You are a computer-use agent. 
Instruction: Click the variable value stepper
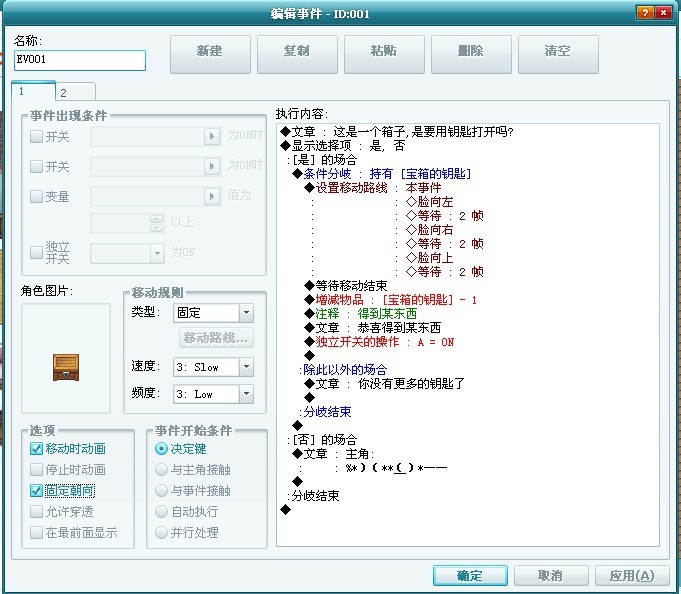pos(157,223)
